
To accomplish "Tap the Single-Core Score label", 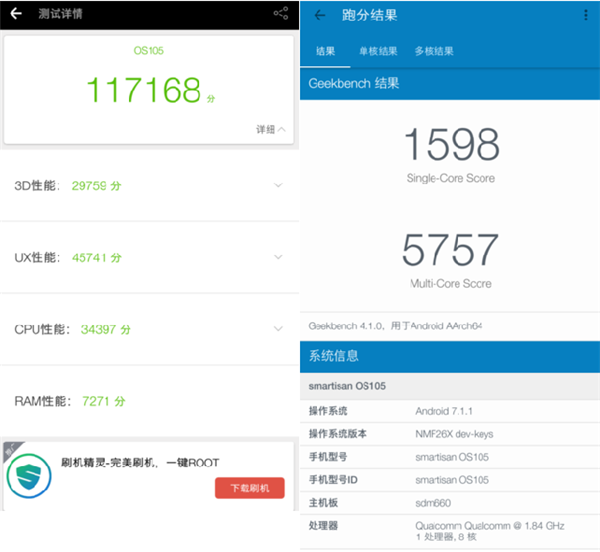I will pyautogui.click(x=450, y=178).
